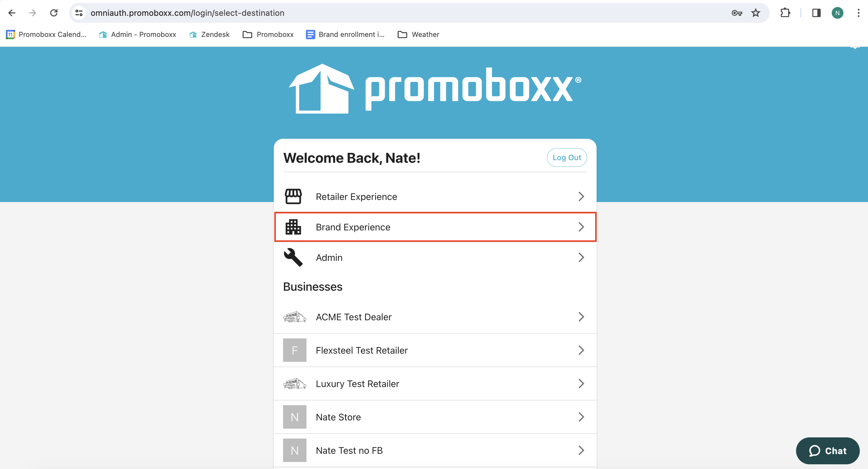Click the Admin wrench icon

point(293,257)
